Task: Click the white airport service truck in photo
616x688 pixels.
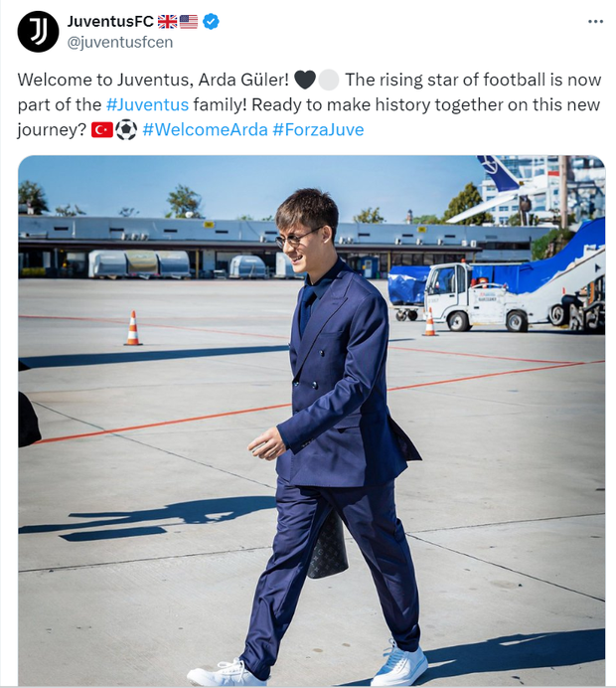Action: coord(478,297)
